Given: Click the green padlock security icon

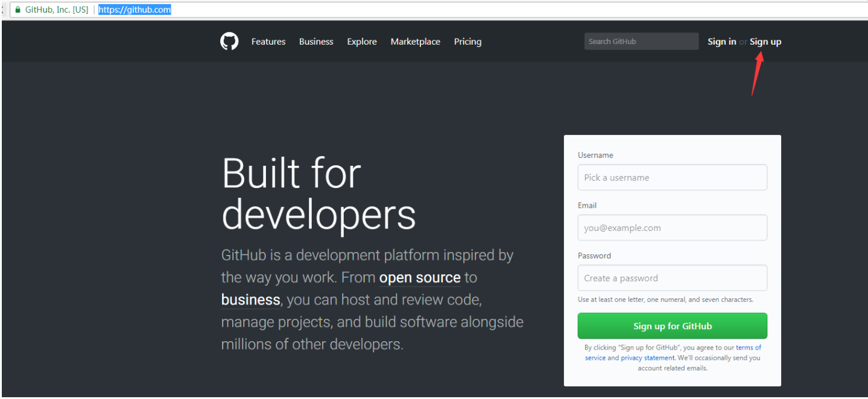Looking at the screenshot, I should pos(17,10).
